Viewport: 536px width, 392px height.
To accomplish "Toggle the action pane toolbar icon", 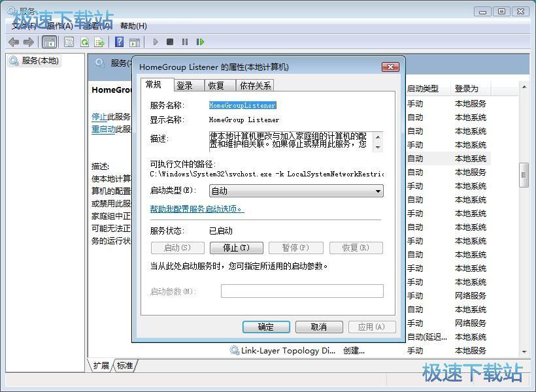I will pyautogui.click(x=135, y=42).
